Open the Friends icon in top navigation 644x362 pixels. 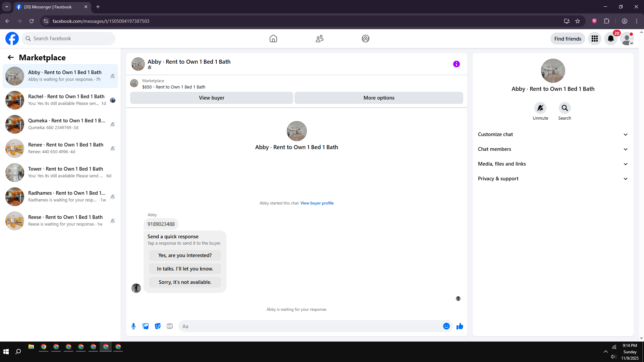[320, 39]
